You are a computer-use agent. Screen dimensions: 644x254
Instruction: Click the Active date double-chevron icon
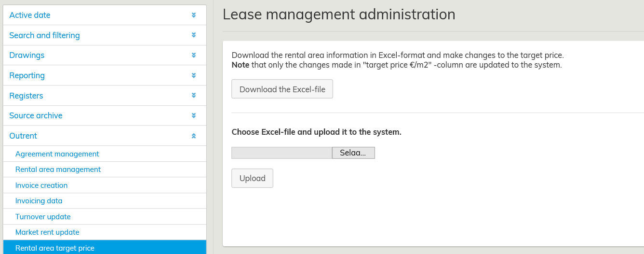click(193, 15)
